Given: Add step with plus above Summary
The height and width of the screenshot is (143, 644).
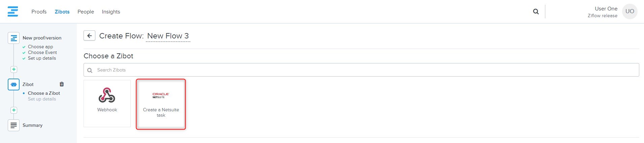Looking at the screenshot, I should pyautogui.click(x=13, y=110).
